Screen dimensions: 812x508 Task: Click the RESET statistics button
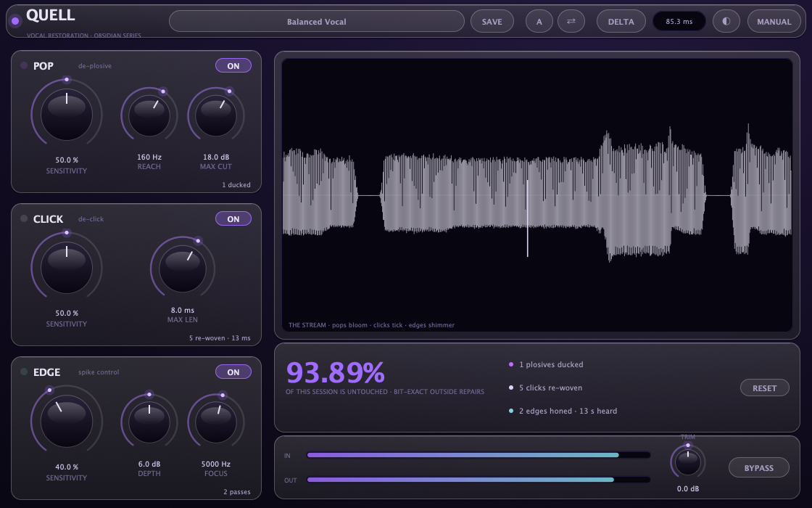(764, 388)
